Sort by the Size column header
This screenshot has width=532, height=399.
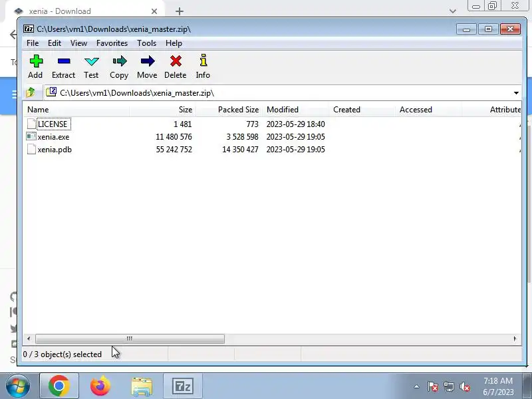(162, 109)
